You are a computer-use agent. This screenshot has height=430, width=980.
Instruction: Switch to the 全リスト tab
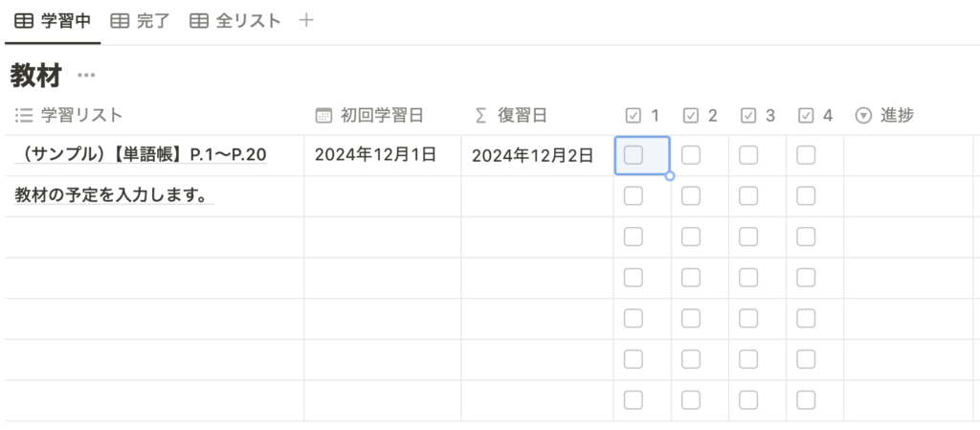235,21
